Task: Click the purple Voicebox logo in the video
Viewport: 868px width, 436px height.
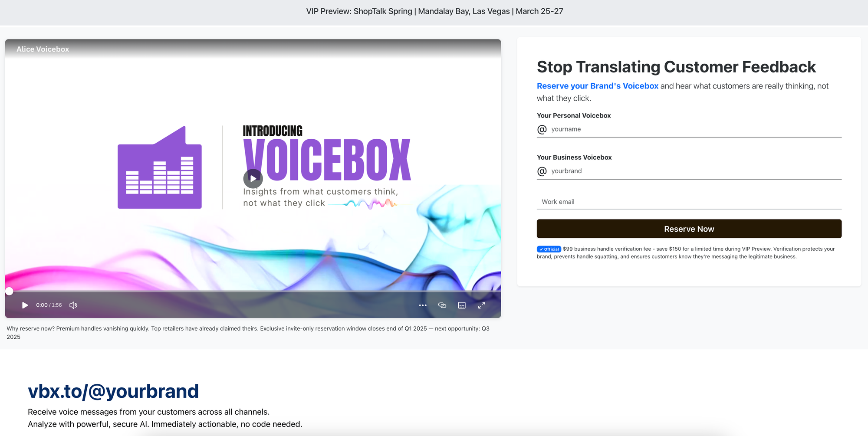Action: click(160, 168)
